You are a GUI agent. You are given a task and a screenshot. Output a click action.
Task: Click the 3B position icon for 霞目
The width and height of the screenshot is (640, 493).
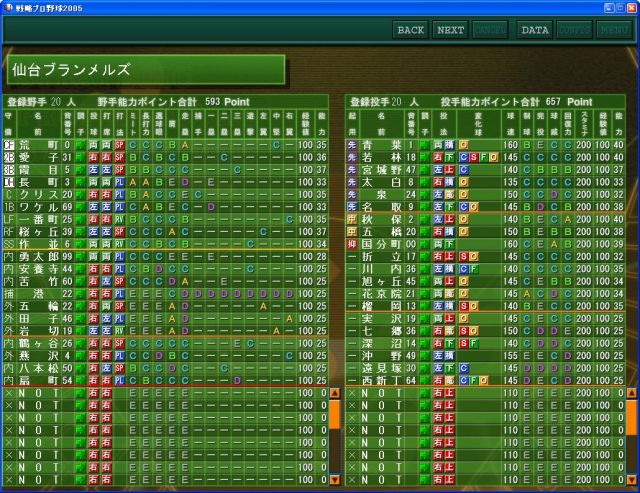click(x=9, y=170)
